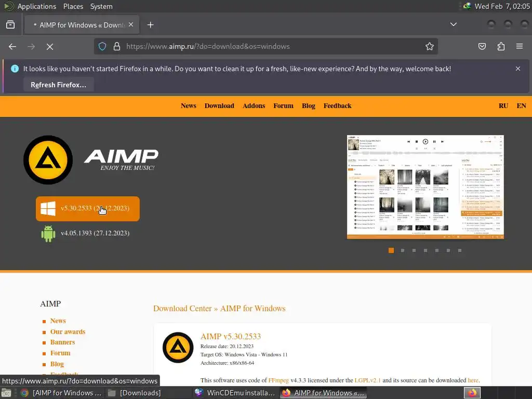The width and height of the screenshot is (532, 399).
Task: Open the Applications menu
Action: (x=37, y=6)
